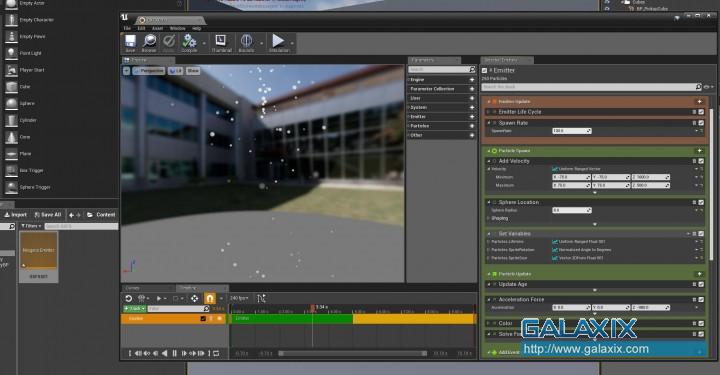
Task: Open the Thumbnail toolbar tool
Action: point(221,43)
